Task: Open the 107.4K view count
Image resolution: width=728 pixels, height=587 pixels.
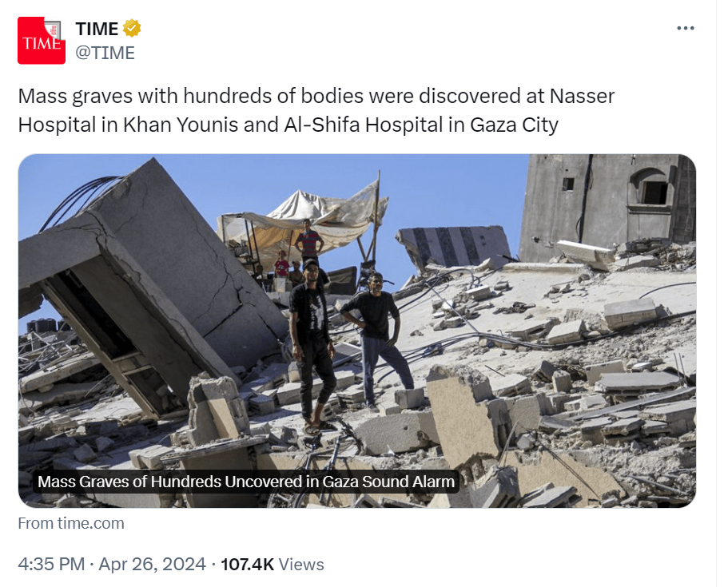Action: pos(247,565)
